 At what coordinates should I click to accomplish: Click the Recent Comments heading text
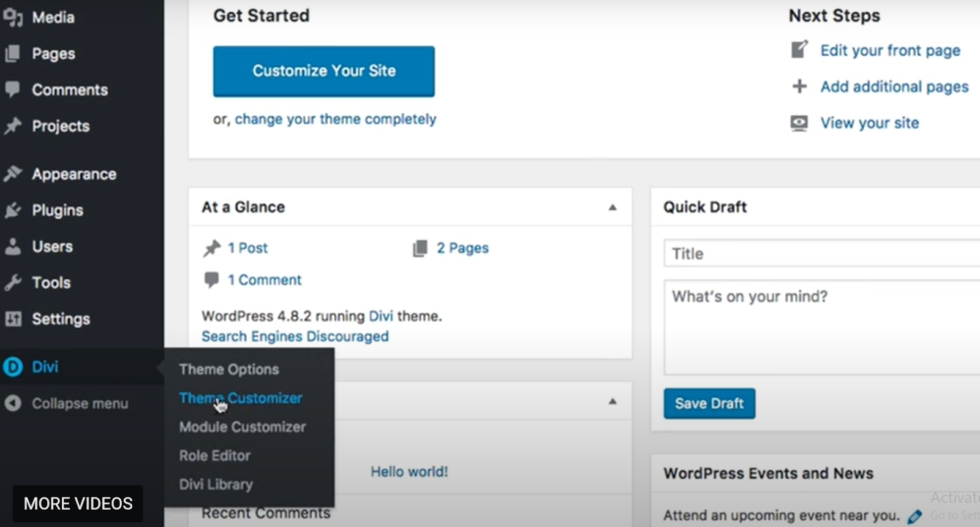point(266,514)
